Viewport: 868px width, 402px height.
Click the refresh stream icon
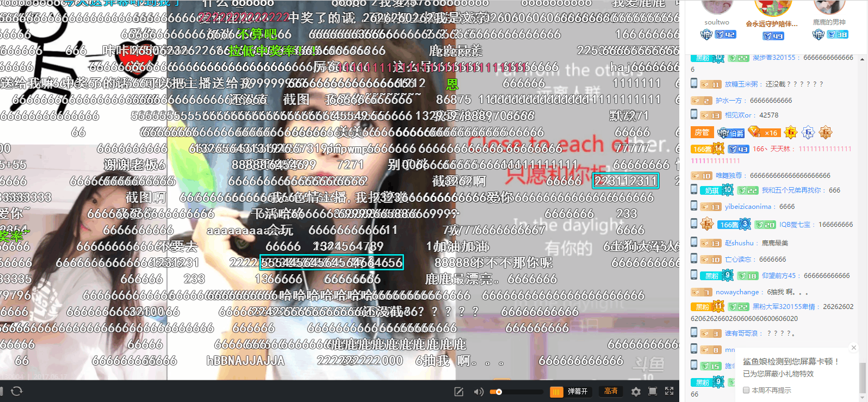(x=17, y=391)
